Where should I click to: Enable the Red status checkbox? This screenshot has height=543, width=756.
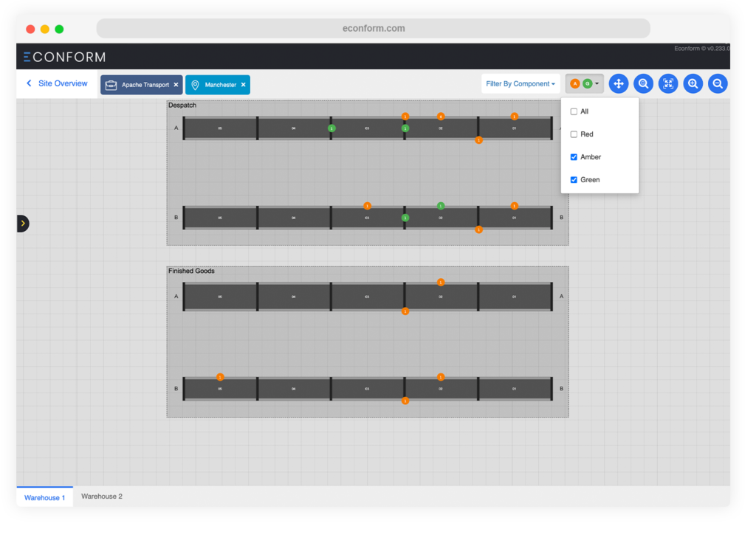(x=574, y=134)
